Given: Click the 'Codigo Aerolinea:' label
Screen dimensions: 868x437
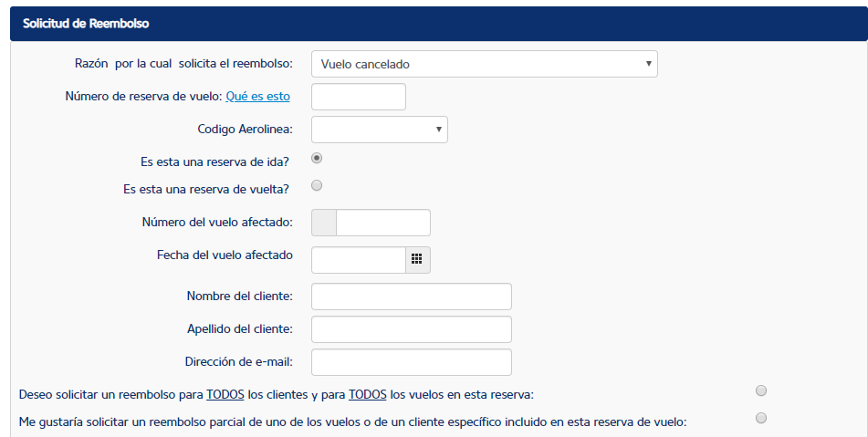Looking at the screenshot, I should point(246,129).
